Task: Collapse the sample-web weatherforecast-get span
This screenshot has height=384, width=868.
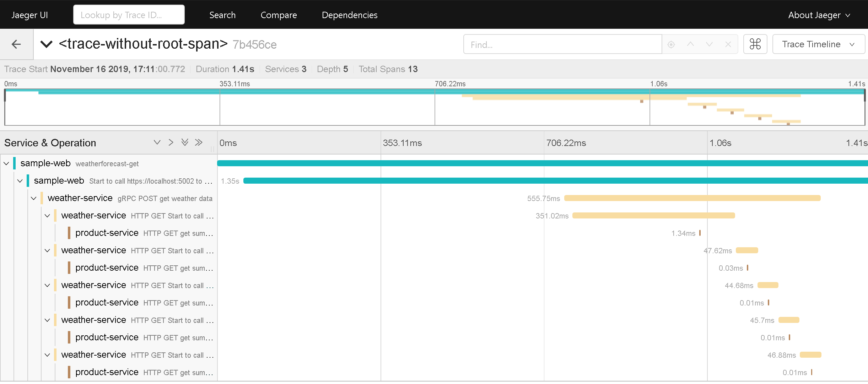Action: click(x=6, y=163)
